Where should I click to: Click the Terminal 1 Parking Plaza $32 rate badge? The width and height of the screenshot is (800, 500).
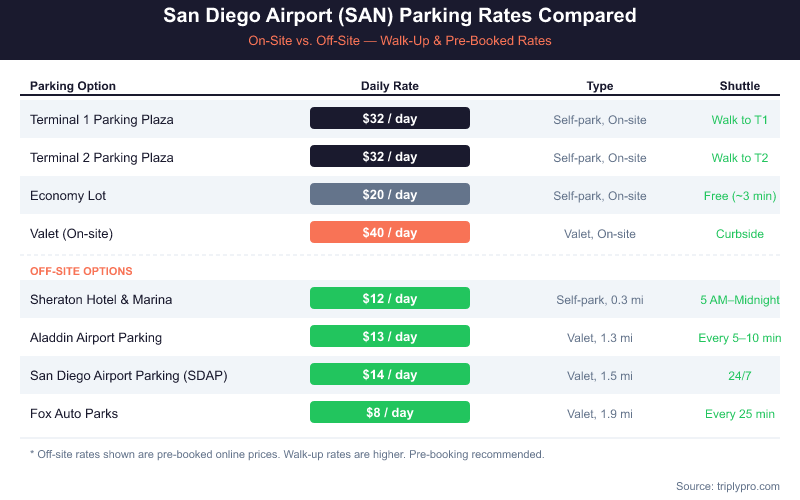tap(390, 119)
